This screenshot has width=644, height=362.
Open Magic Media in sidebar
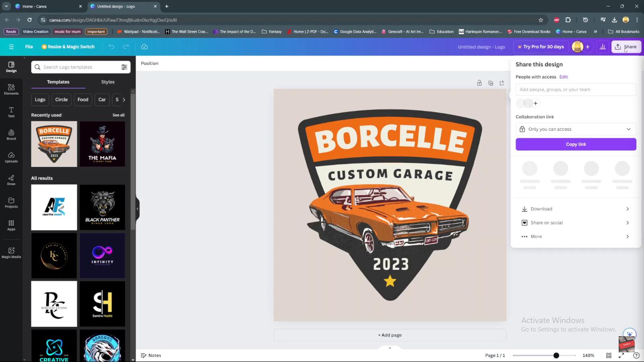tap(11, 253)
